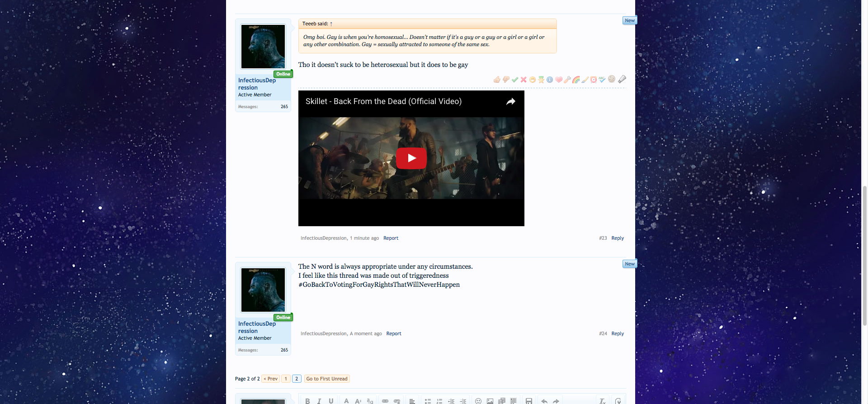Rate post #23 with the salt shaker icon
The height and width of the screenshot is (404, 868).
pyautogui.click(x=622, y=79)
